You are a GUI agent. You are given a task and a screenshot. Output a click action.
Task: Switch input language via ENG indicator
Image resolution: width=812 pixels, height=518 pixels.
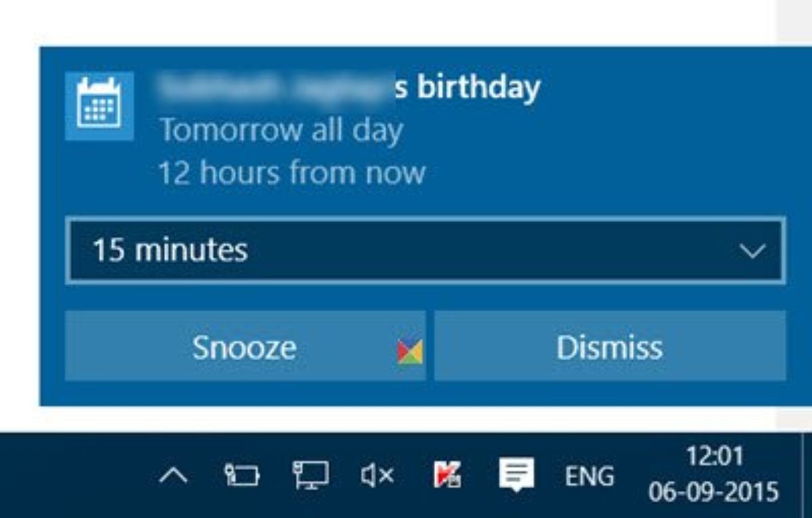[x=589, y=476]
